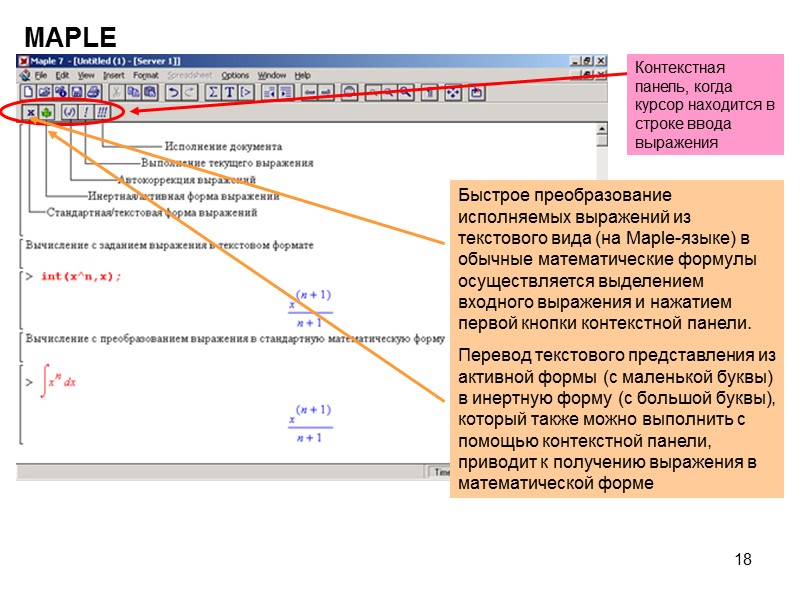Toggle nonprinting characters icon
Viewport: 800px width, 600px height.
click(430, 92)
